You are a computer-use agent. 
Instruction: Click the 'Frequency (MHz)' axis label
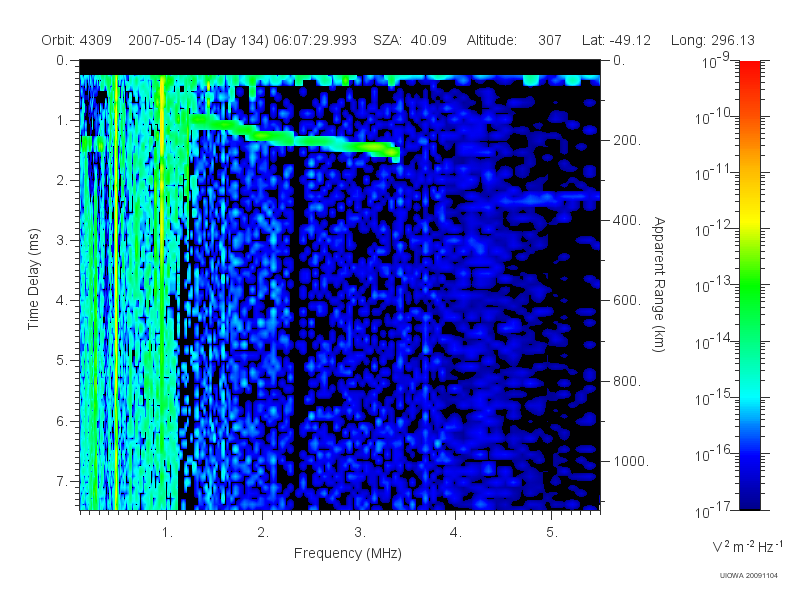point(347,553)
